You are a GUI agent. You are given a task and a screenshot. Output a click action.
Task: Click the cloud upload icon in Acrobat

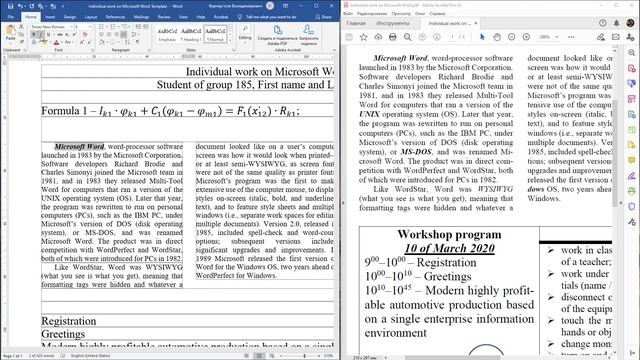coord(378,37)
